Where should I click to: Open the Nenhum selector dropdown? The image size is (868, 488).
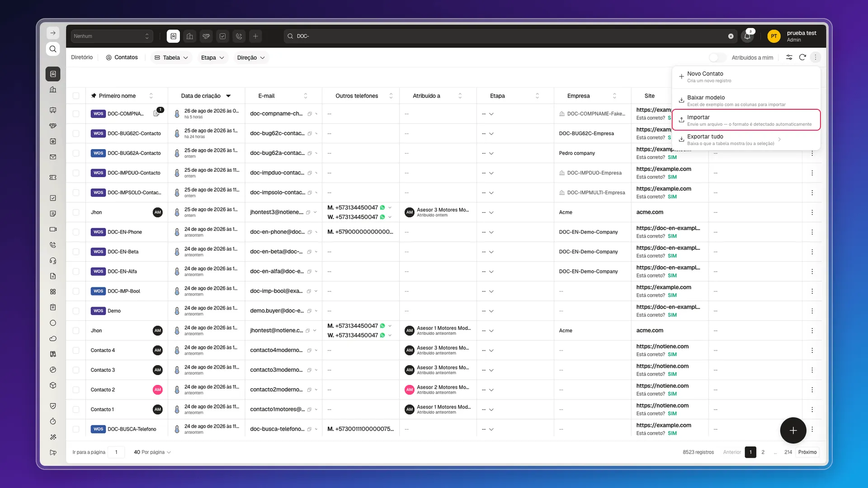(112, 36)
